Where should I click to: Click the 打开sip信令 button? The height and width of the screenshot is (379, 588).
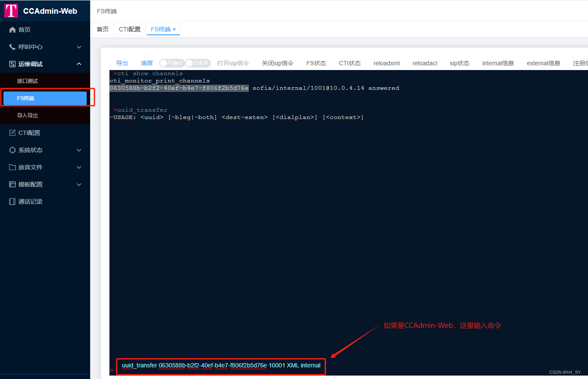click(x=233, y=63)
